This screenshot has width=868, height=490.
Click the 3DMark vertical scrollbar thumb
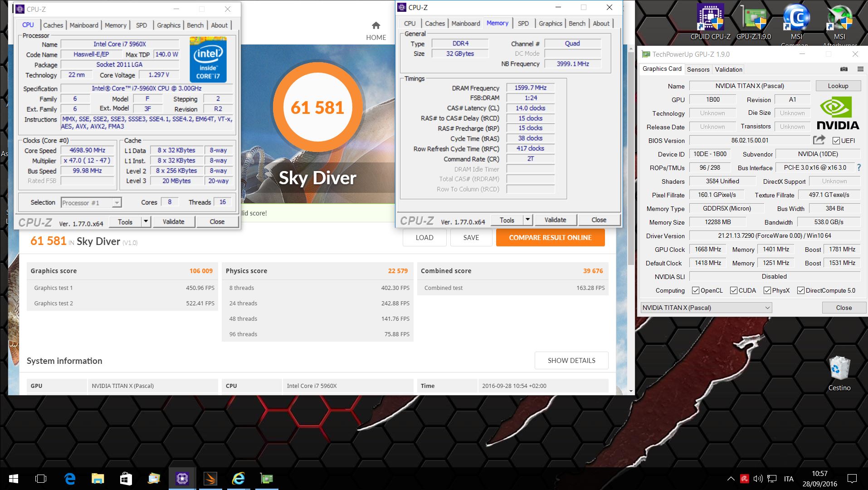[x=630, y=159]
